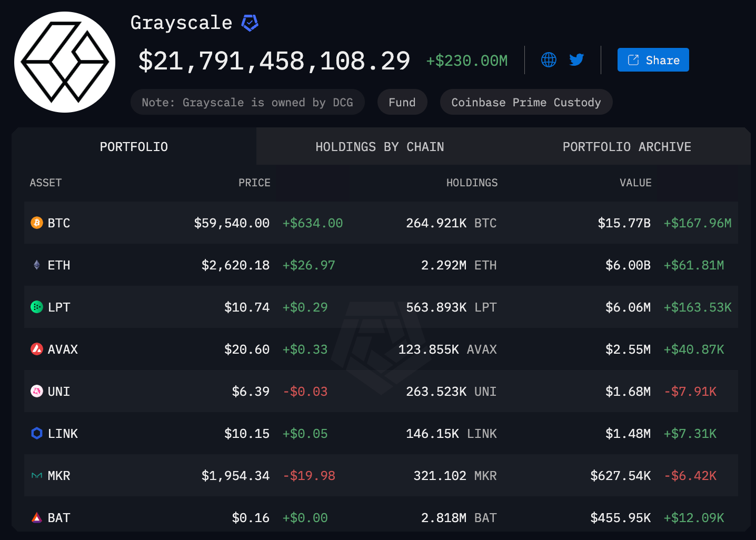Click holdings 563.893K LPT

[451, 307]
